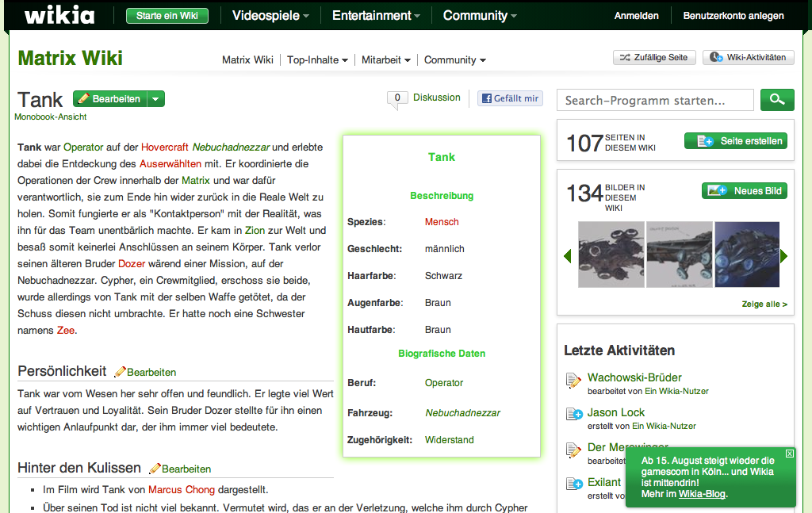Click the Zufällige Seite button
This screenshot has width=812, height=513.
click(x=654, y=57)
